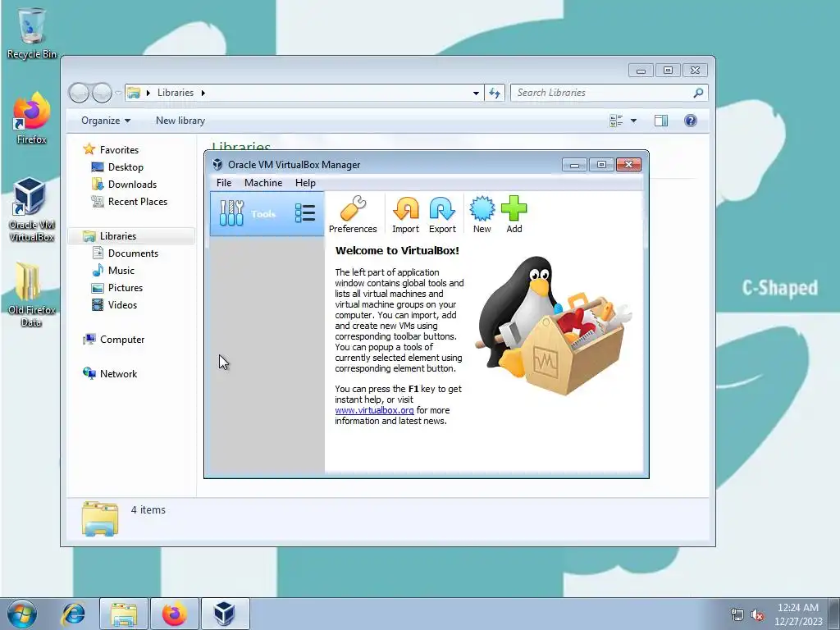This screenshot has height=630, width=840.
Task: Open the Tools list menu icon
Action: point(305,213)
